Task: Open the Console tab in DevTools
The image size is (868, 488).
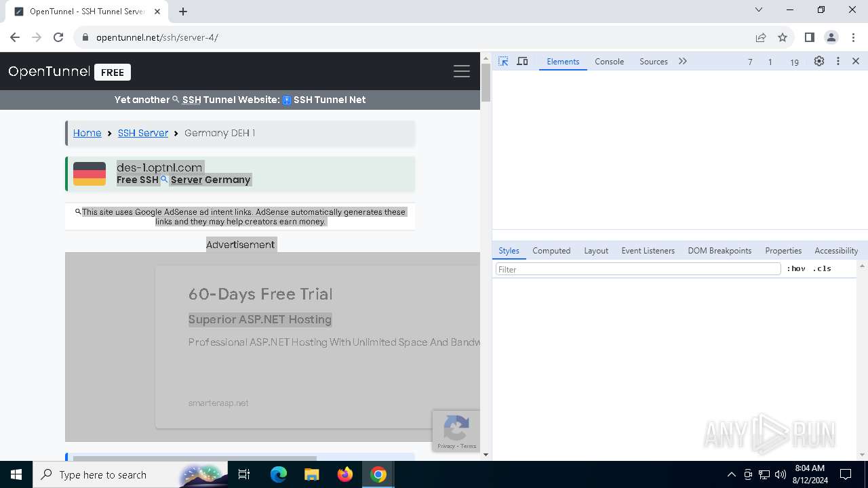Action: coord(609,61)
